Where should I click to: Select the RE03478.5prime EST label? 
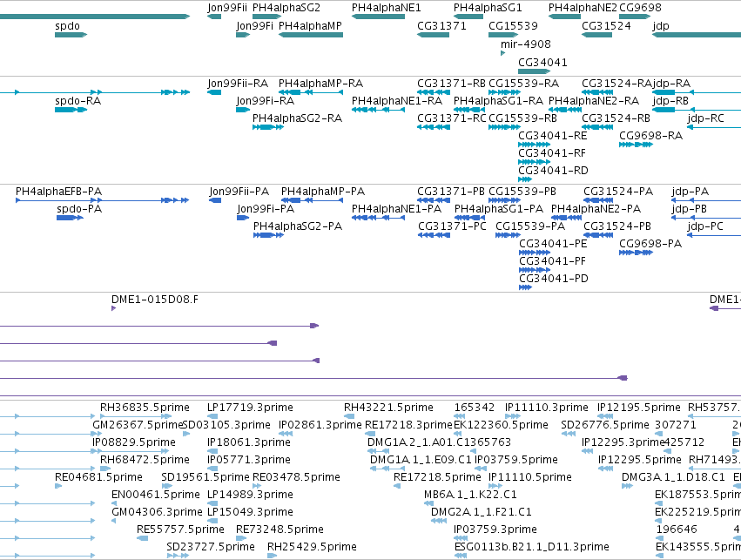296,477
